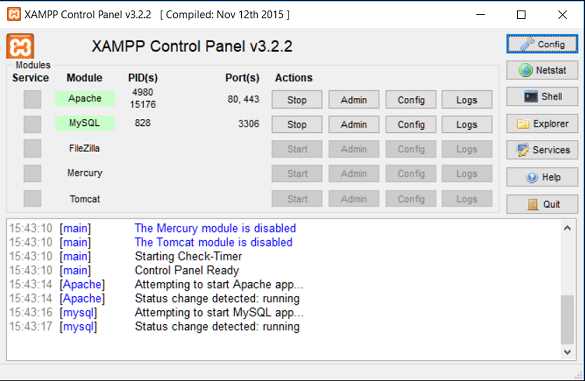Select the Tomcat module label

[85, 199]
